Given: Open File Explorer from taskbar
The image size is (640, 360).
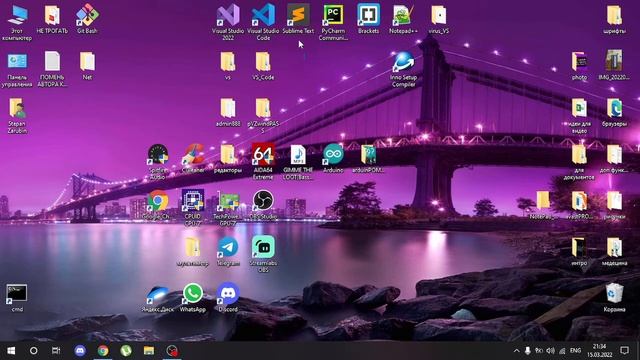Looking at the screenshot, I should tap(149, 351).
